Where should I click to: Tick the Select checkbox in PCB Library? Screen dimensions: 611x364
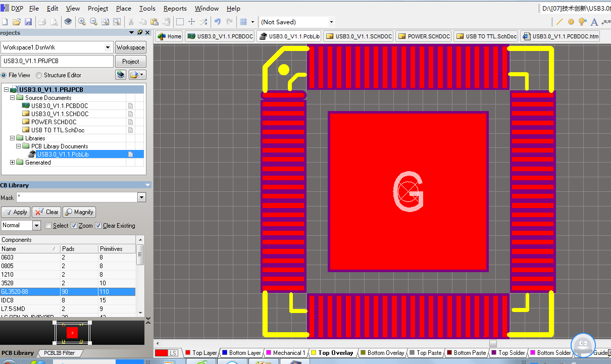point(48,226)
